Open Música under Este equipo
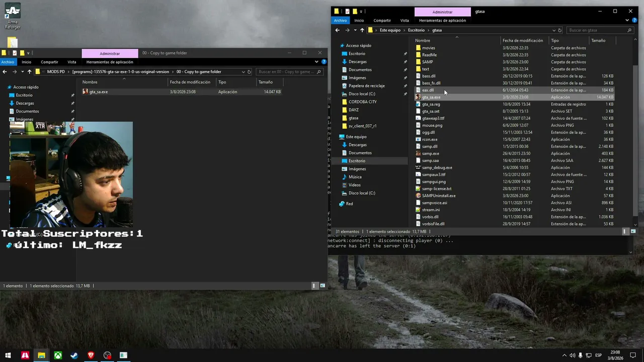The image size is (644, 362). click(355, 177)
